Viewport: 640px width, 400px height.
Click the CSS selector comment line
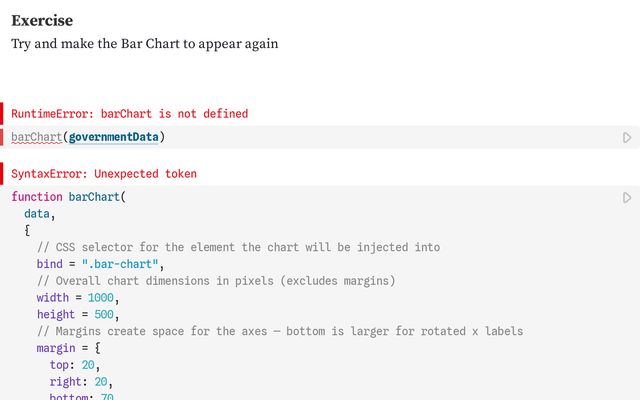pyautogui.click(x=238, y=247)
